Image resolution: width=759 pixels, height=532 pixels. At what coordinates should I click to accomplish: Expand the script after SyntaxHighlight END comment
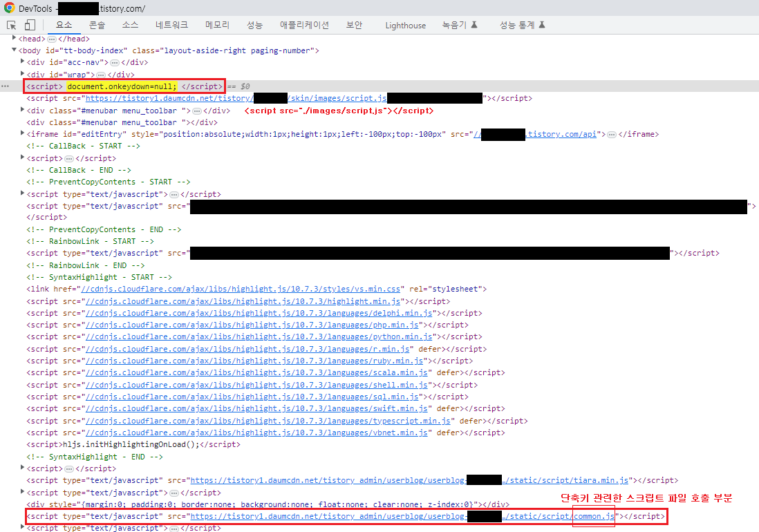[x=22, y=468]
